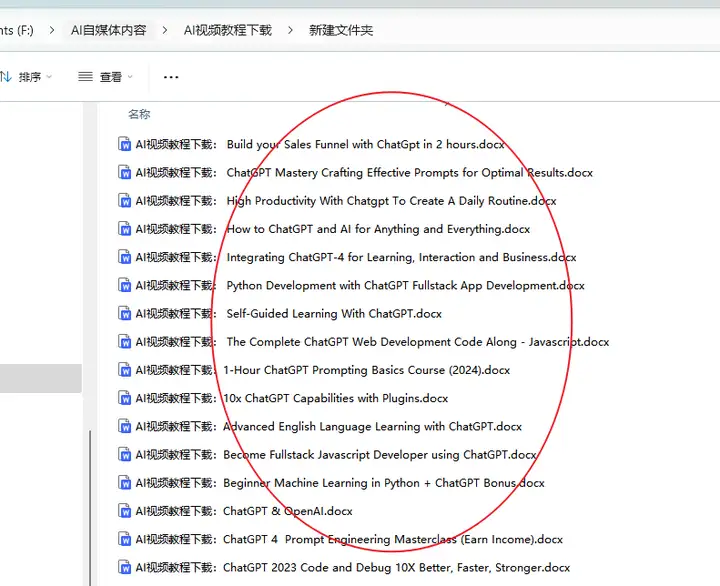Click the navigation pane vertical scrollbar
This screenshot has width=720, height=586.
[90, 507]
